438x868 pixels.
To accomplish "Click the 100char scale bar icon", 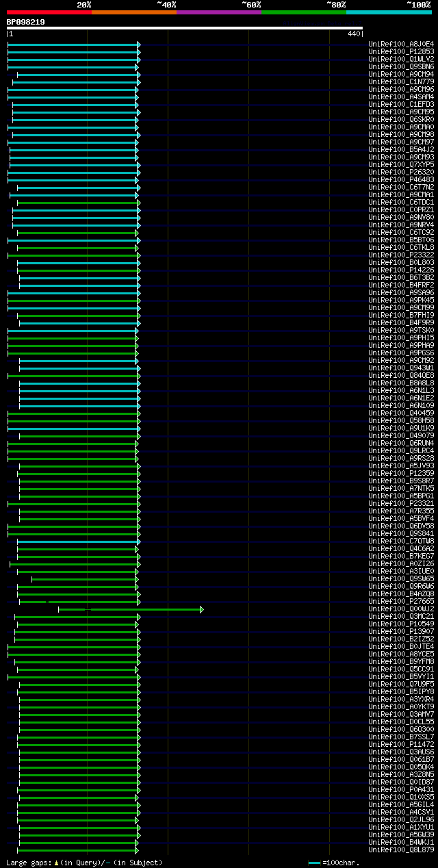I will pyautogui.click(x=315, y=863).
